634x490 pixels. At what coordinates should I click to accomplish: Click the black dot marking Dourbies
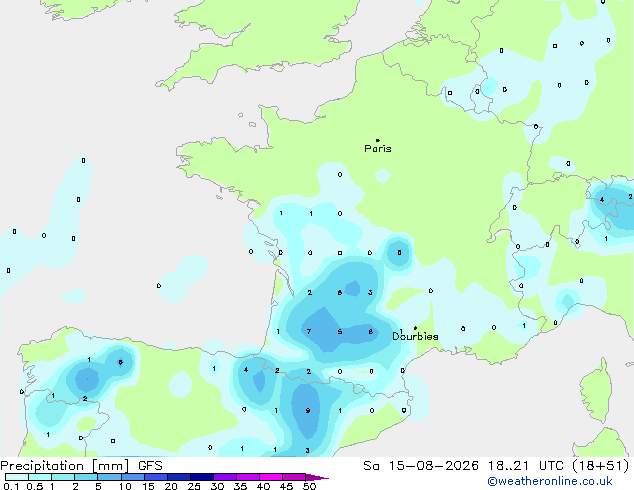tap(415, 328)
